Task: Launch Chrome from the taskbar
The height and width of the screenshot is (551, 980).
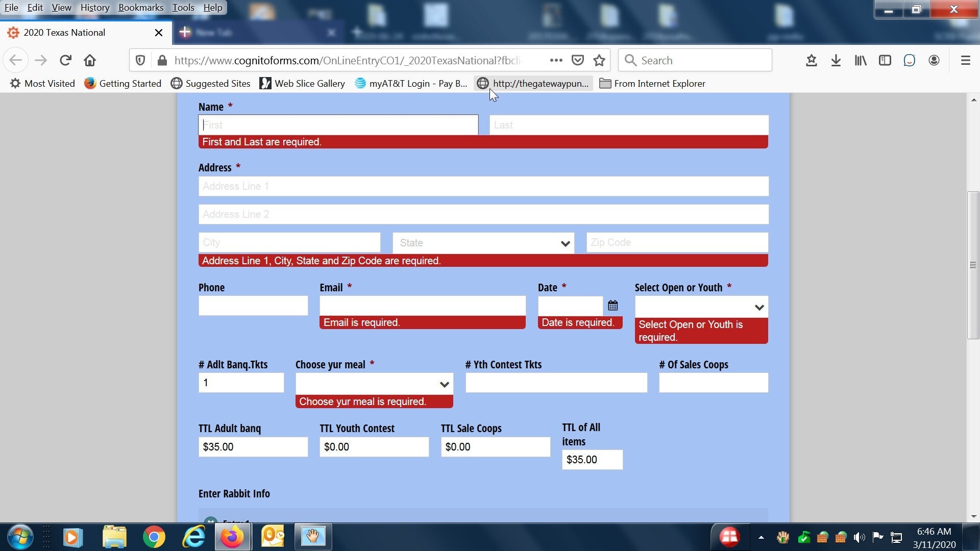Action: pyautogui.click(x=154, y=537)
